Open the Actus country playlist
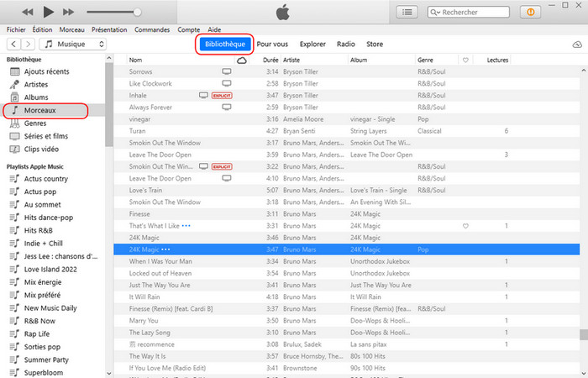 (x=46, y=179)
